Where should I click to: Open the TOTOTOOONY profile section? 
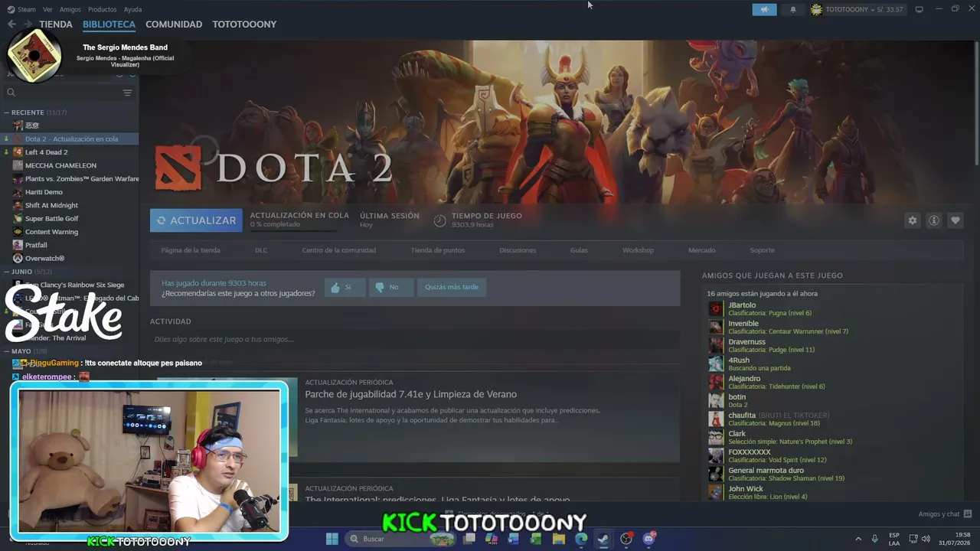click(244, 24)
